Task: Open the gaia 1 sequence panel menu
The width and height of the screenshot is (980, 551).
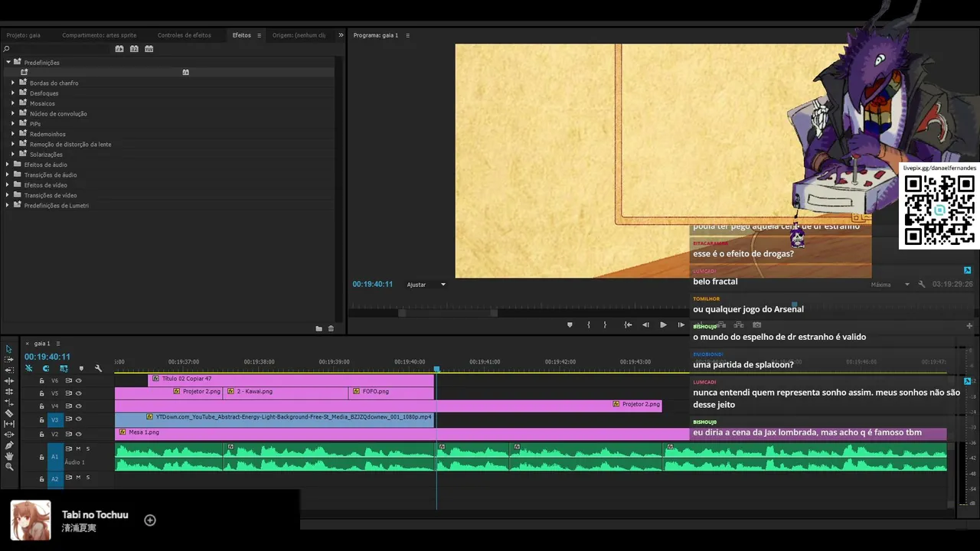Action: [58, 344]
